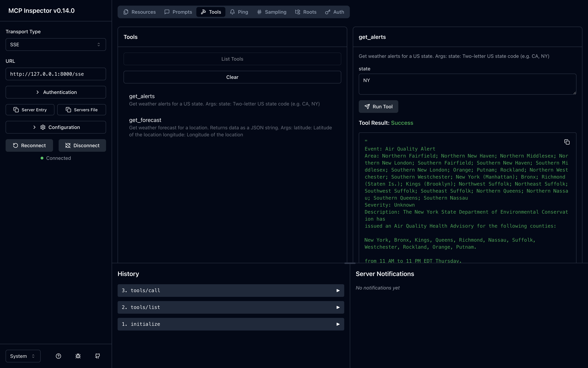The image size is (588, 368).
Task: Click the history panel divider handle
Action: point(350,263)
